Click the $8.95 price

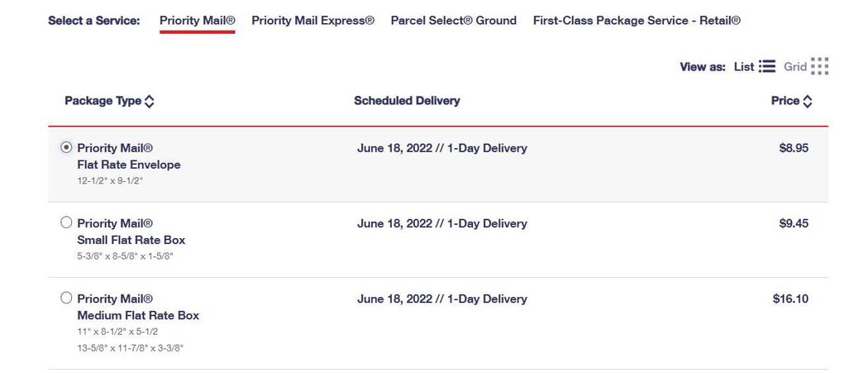794,148
